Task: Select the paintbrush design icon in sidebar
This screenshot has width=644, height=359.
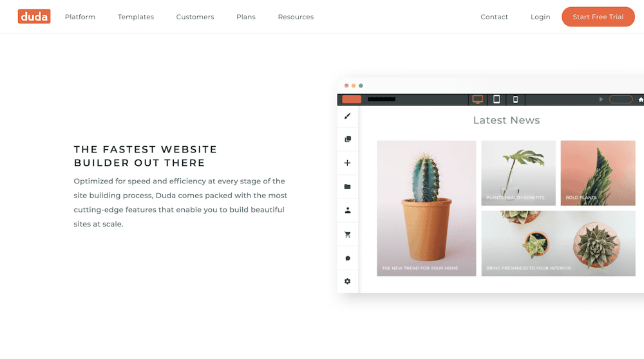Action: [x=348, y=116]
